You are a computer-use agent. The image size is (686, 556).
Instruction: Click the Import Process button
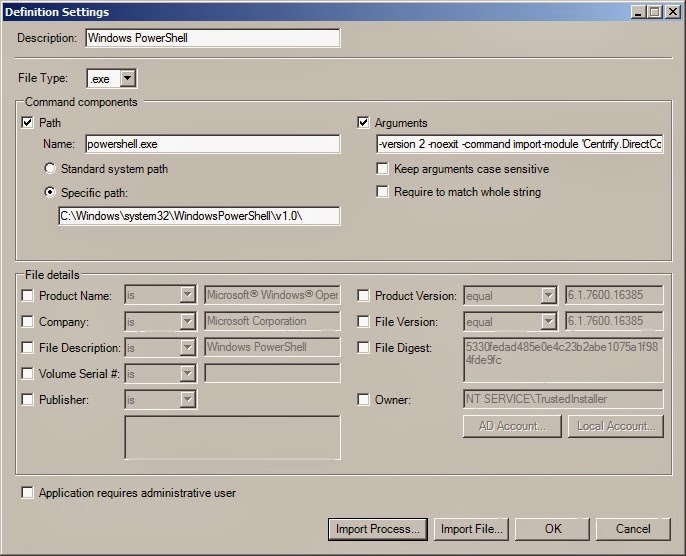[x=378, y=529]
